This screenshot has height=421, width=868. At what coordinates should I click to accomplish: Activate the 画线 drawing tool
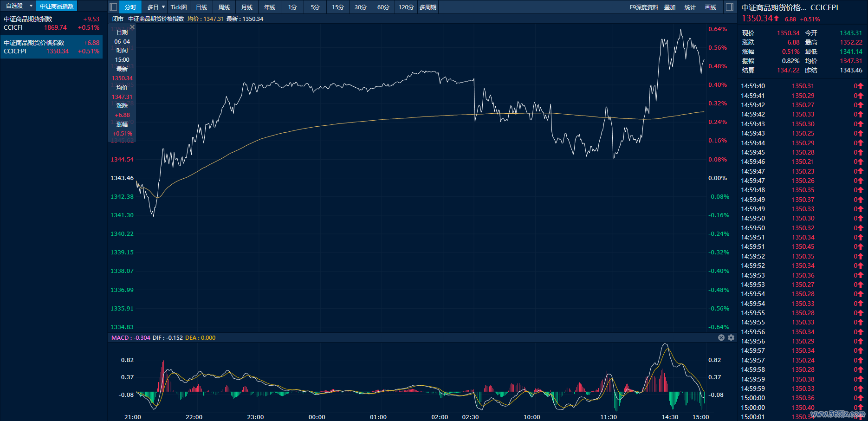pos(711,7)
